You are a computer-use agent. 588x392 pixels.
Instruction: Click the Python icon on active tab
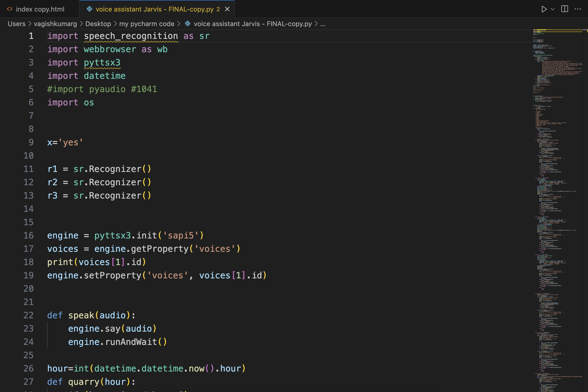pyautogui.click(x=89, y=9)
